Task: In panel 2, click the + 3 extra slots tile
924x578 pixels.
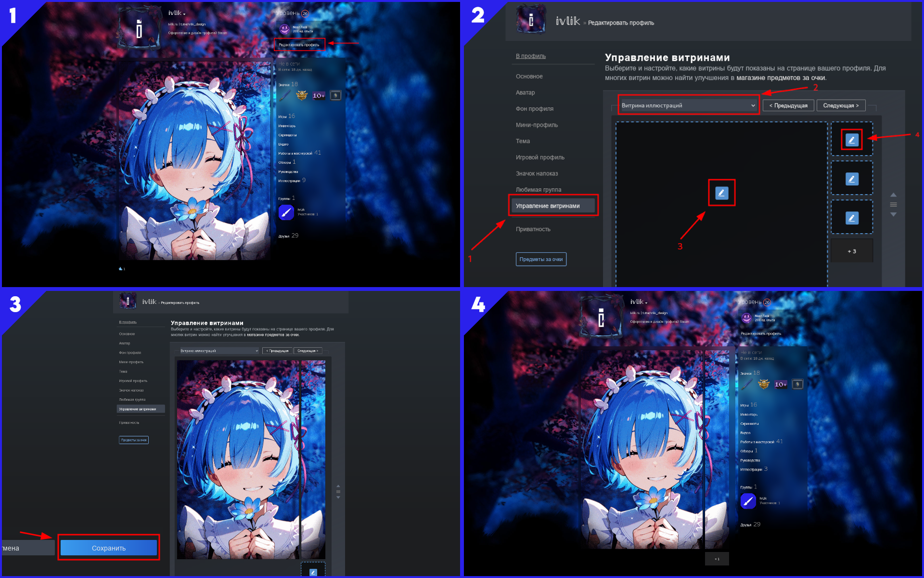Action: pos(852,251)
